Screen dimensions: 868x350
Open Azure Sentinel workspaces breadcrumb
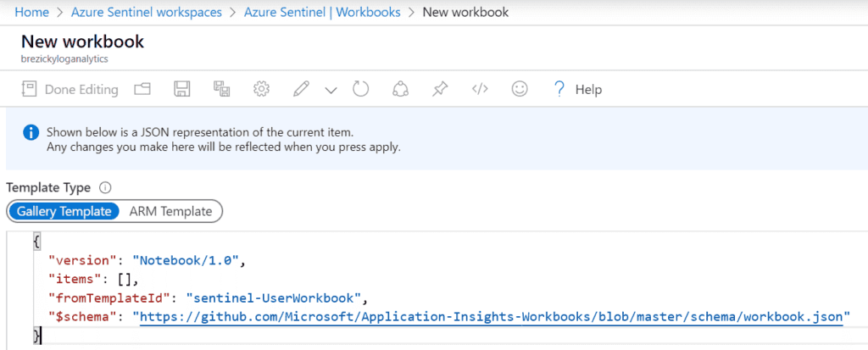click(147, 12)
